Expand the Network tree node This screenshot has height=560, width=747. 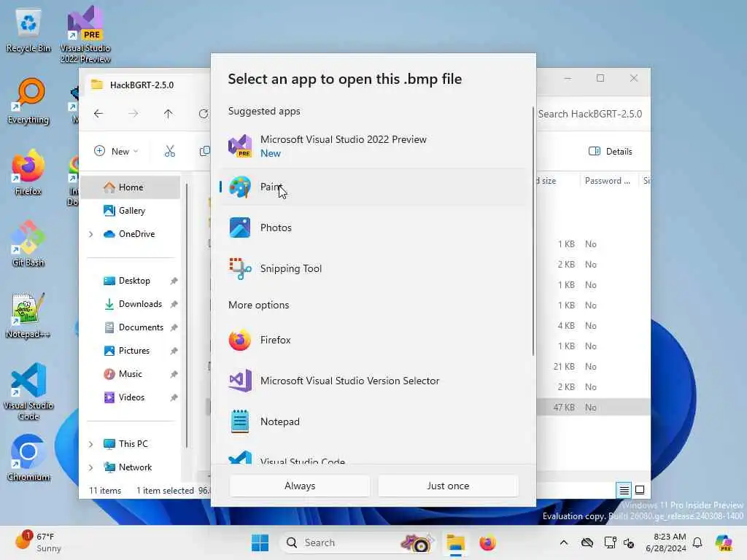click(91, 467)
